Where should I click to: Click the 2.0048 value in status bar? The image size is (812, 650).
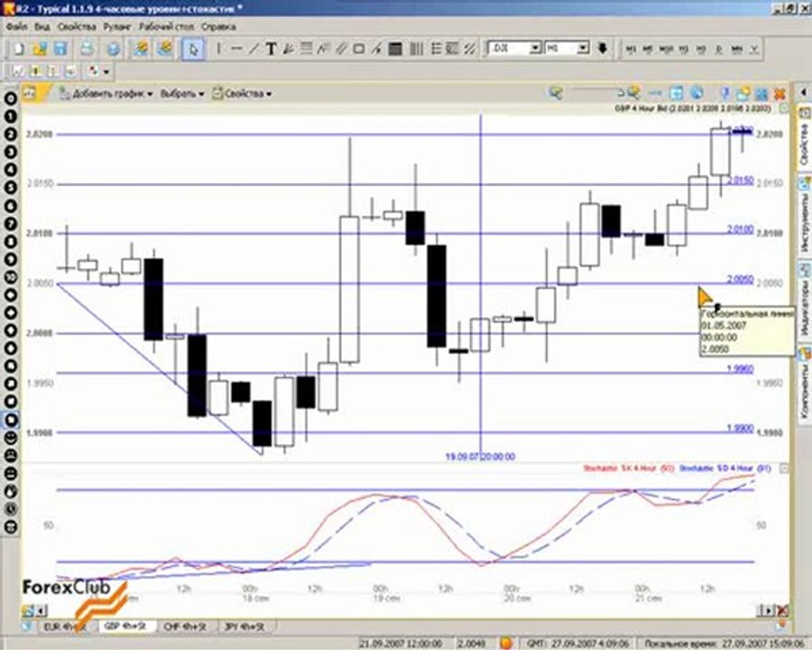[x=471, y=644]
